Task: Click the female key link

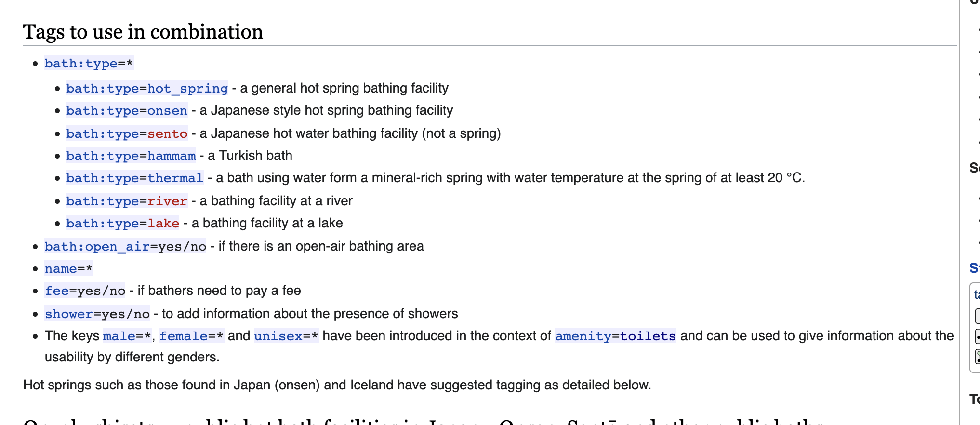Action: click(x=184, y=336)
